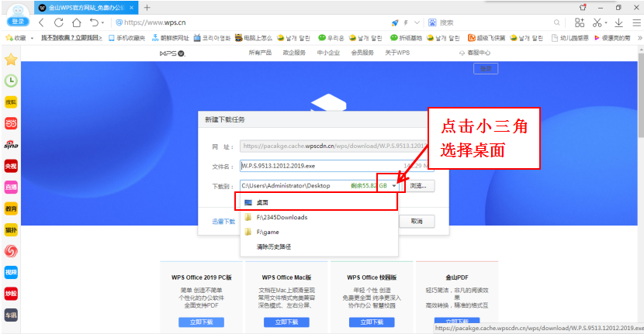Click the 浏览... browse button
The height and width of the screenshot is (334, 644).
point(418,186)
